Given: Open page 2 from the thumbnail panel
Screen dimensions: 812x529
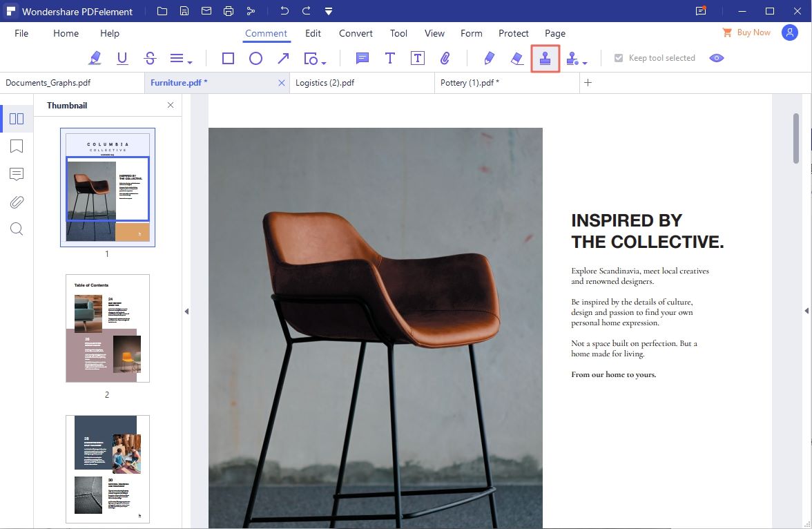Looking at the screenshot, I should tap(107, 327).
